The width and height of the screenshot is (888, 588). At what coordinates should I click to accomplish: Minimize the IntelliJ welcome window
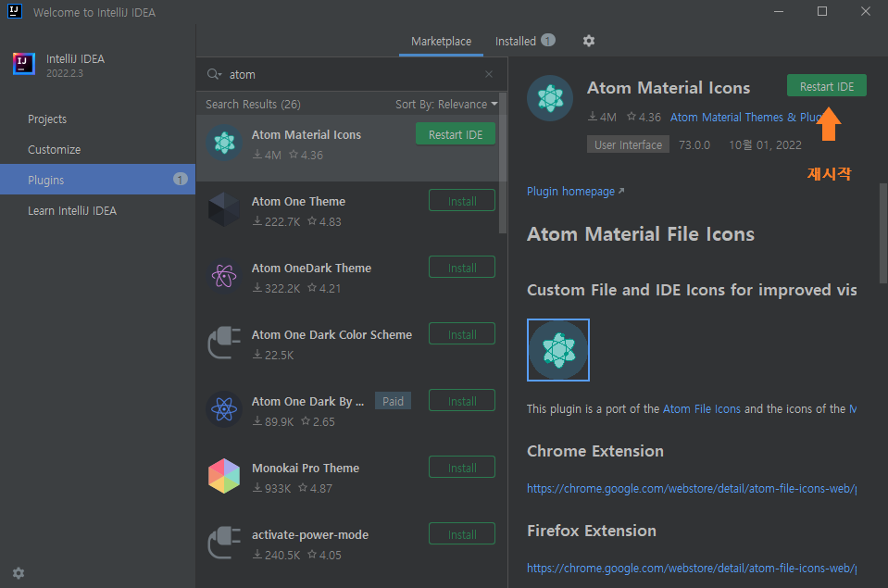click(779, 11)
